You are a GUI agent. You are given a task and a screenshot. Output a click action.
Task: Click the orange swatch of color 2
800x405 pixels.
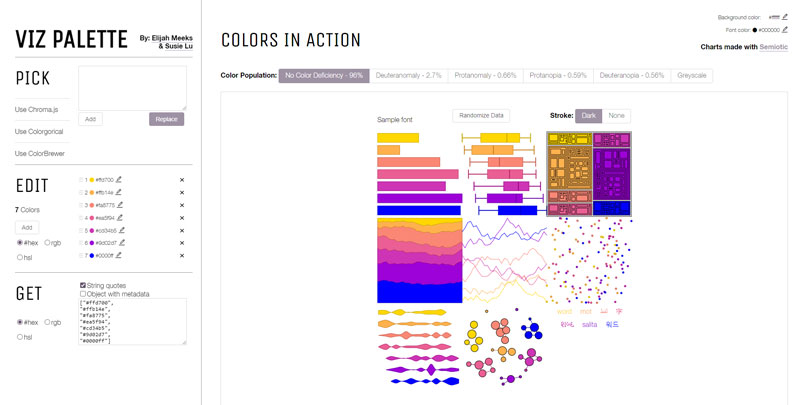click(92, 193)
